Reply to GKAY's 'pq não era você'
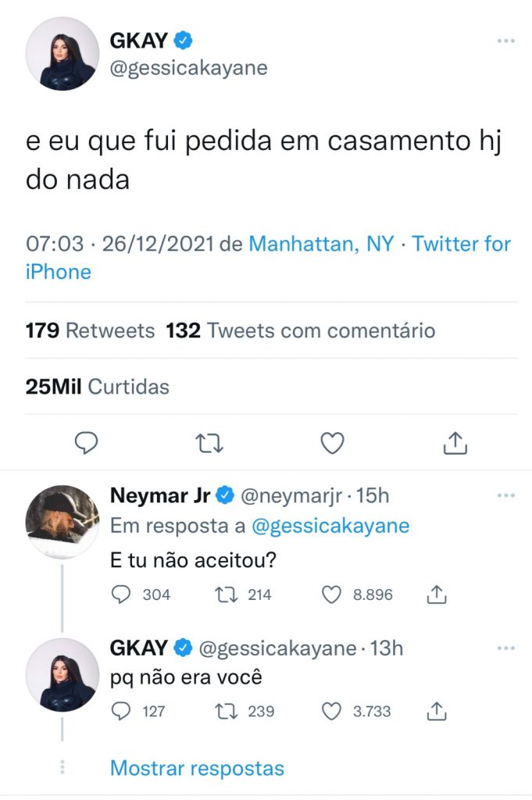Screen dimensions: 532x800 (121, 711)
